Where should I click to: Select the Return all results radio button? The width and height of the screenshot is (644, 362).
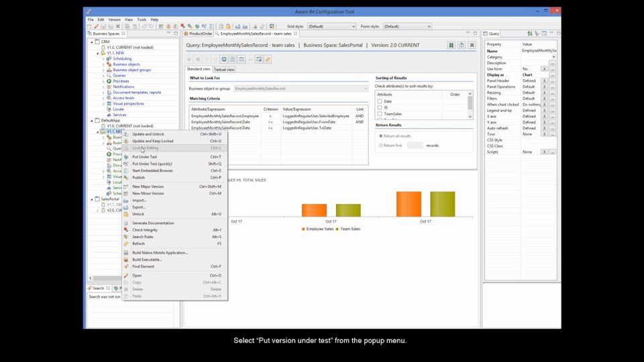381,136
